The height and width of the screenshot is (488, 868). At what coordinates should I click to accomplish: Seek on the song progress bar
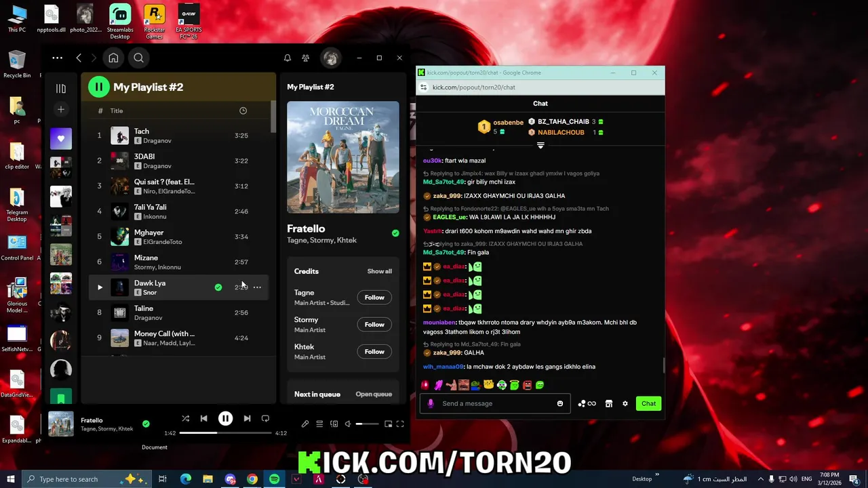point(225,432)
